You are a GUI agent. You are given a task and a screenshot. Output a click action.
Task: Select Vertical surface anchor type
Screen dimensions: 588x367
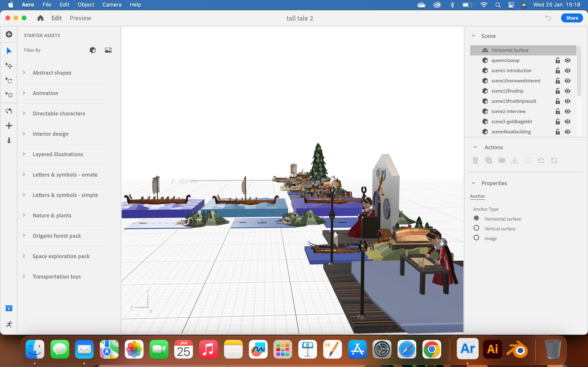[476, 228]
